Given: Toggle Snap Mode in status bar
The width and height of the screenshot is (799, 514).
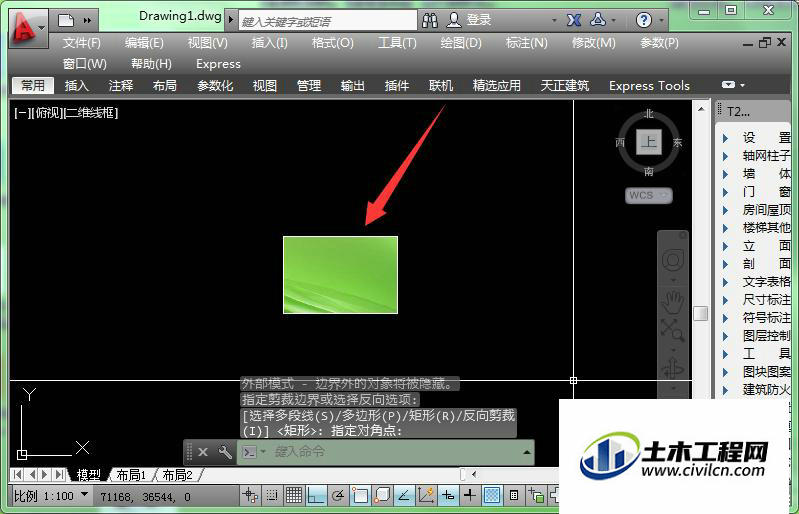Looking at the screenshot, I should 272,495.
